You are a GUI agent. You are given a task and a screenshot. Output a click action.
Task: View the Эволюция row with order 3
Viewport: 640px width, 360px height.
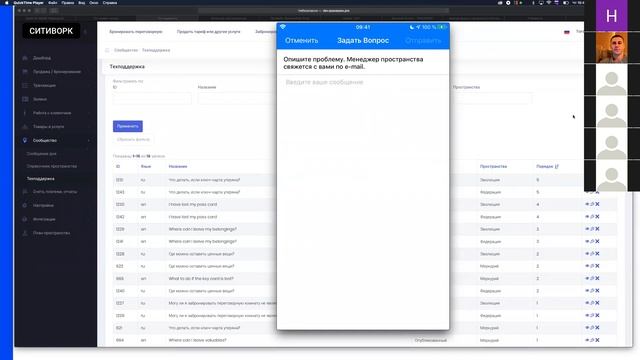pyautogui.click(x=587, y=229)
